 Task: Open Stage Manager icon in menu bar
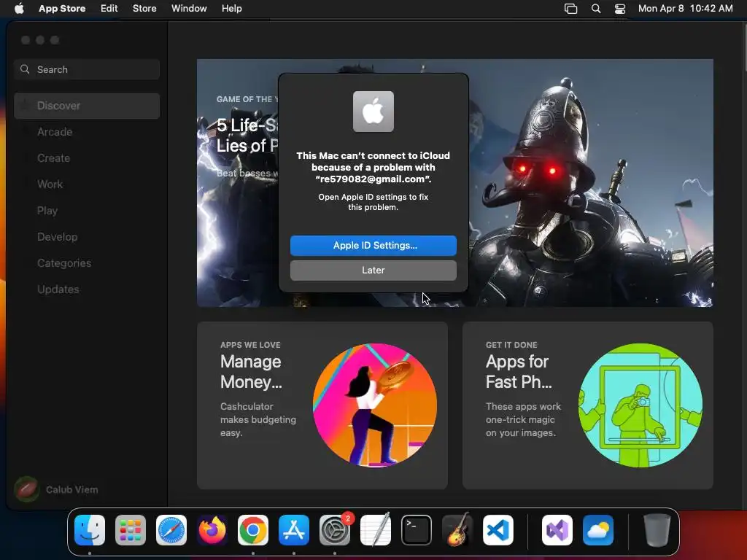pos(570,9)
